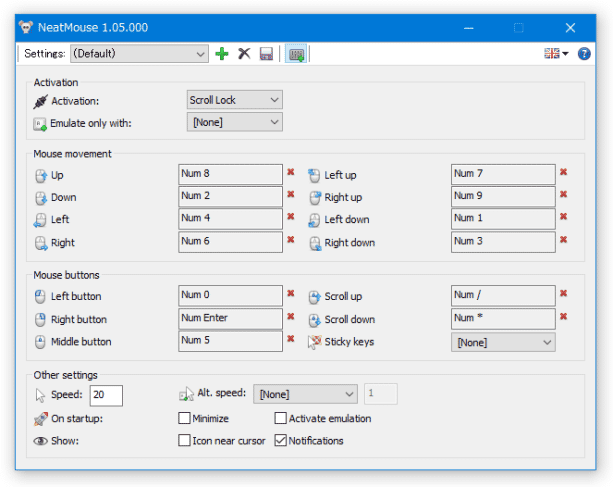Clear the Left button binding red X
Screen dimensions: 613x487
290,294
